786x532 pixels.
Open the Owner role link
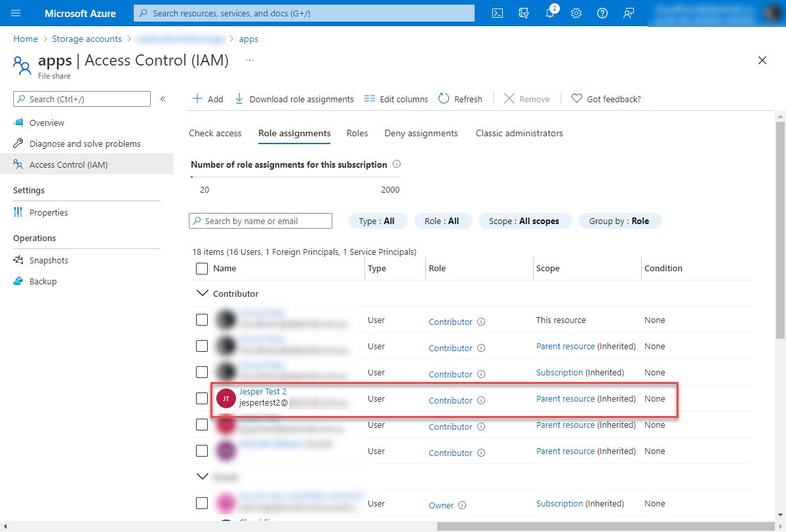(x=441, y=505)
